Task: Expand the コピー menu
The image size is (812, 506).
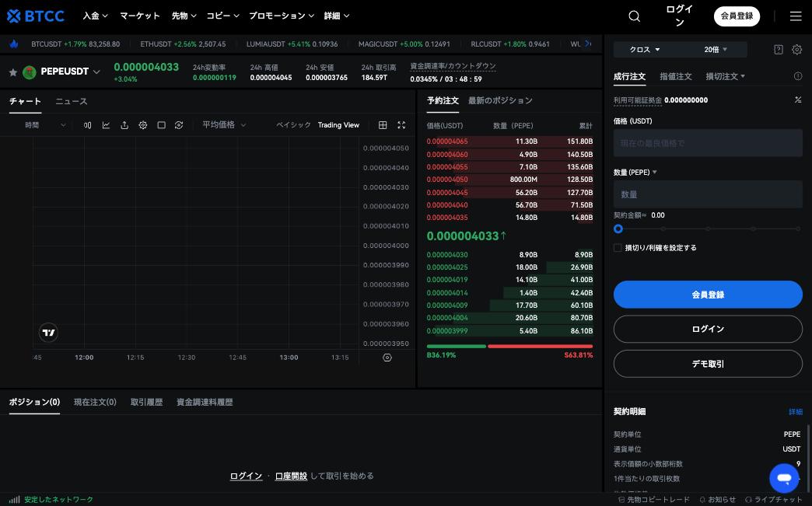Action: click(223, 16)
